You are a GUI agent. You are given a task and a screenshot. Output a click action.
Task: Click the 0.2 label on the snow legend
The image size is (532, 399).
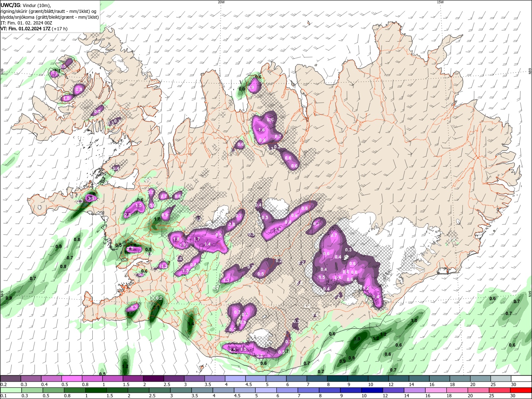tap(3, 384)
